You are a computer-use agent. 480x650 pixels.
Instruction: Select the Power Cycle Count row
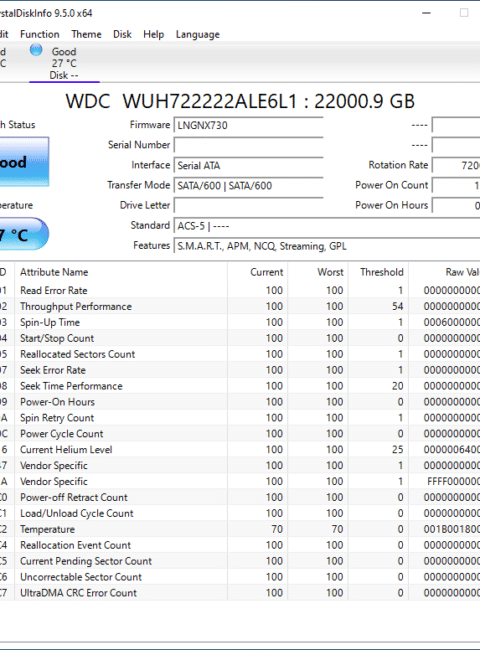(x=240, y=434)
